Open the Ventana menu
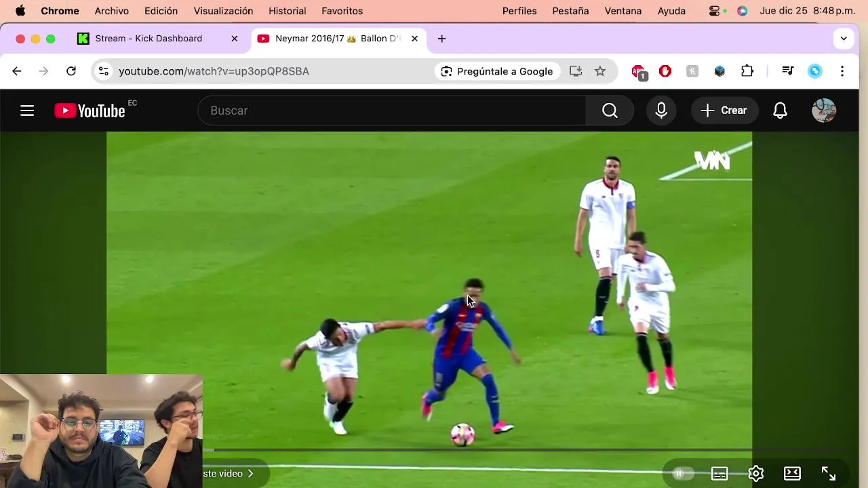 pyautogui.click(x=623, y=11)
